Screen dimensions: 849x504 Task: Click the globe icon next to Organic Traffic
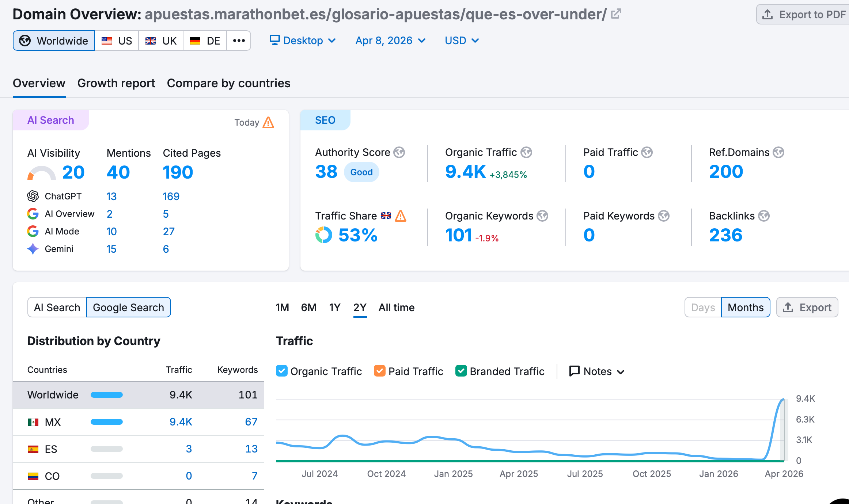tap(526, 152)
